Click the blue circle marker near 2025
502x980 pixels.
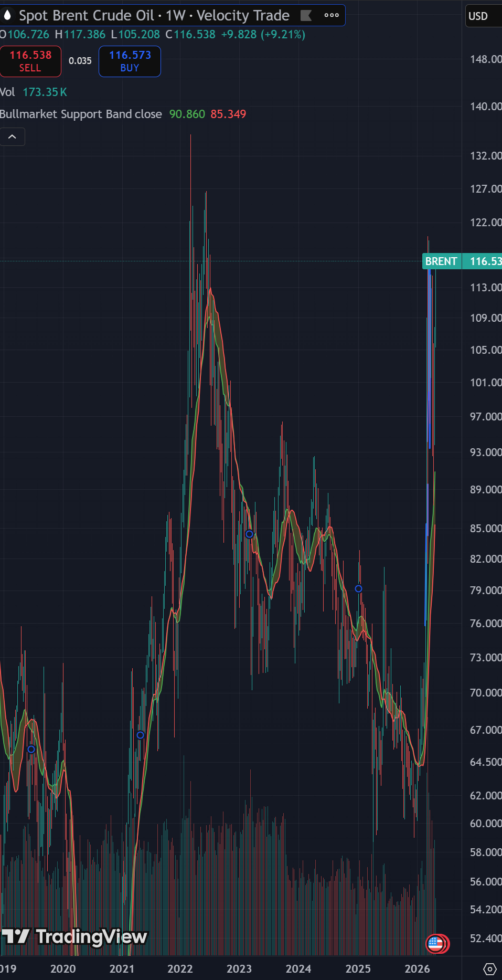point(359,589)
